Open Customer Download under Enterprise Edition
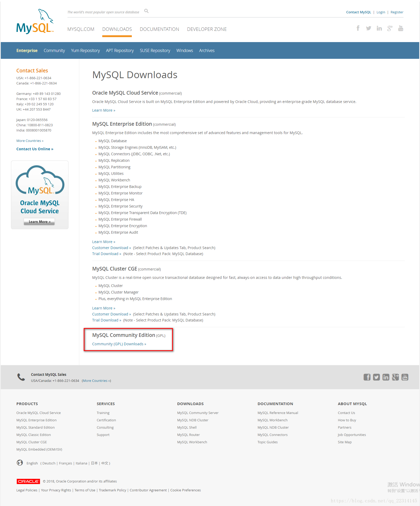The image size is (420, 506). point(111,248)
